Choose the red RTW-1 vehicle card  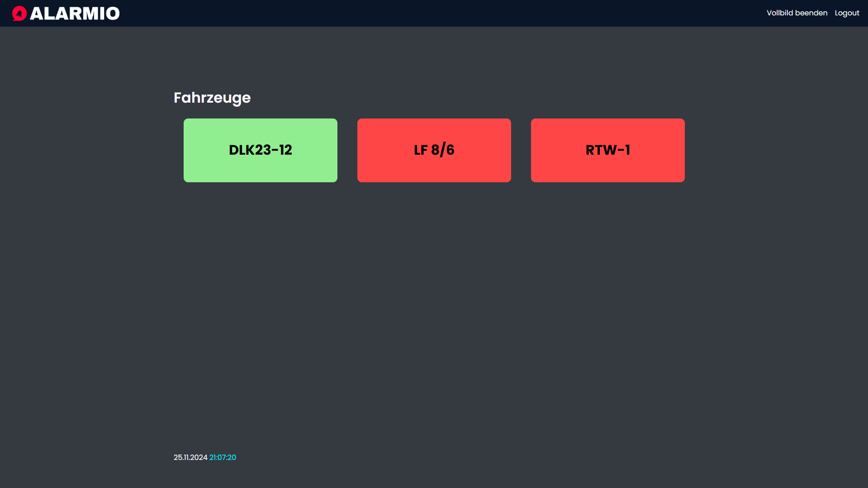tap(608, 150)
